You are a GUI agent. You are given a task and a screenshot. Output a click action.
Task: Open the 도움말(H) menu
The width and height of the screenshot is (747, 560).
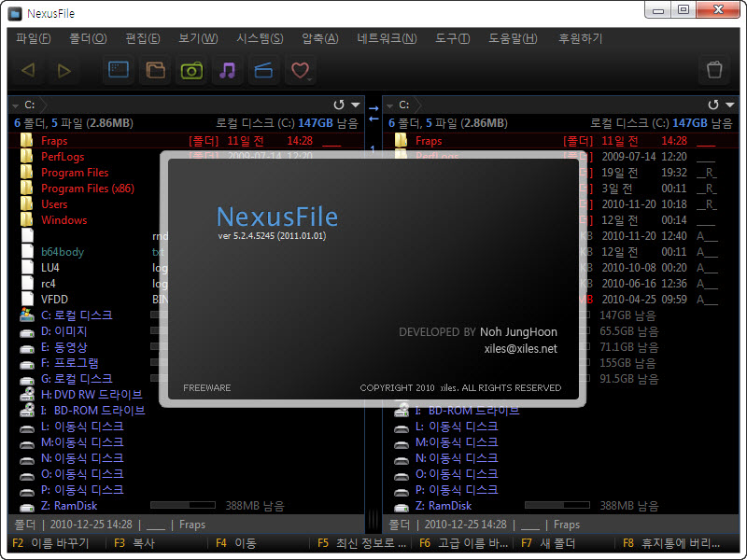click(x=513, y=38)
